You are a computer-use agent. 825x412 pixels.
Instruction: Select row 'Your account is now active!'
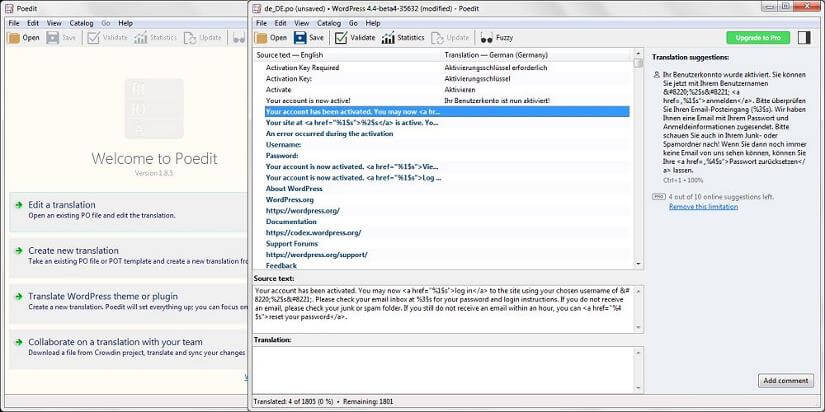coord(447,101)
